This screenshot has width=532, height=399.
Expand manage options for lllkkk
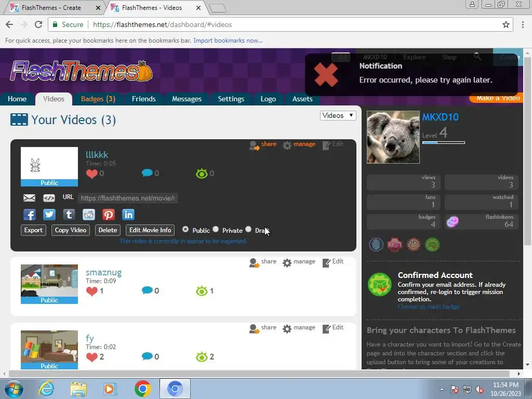[x=299, y=144]
